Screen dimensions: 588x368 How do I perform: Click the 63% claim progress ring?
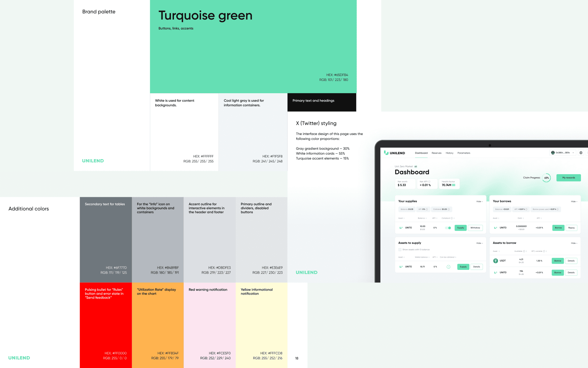click(546, 178)
